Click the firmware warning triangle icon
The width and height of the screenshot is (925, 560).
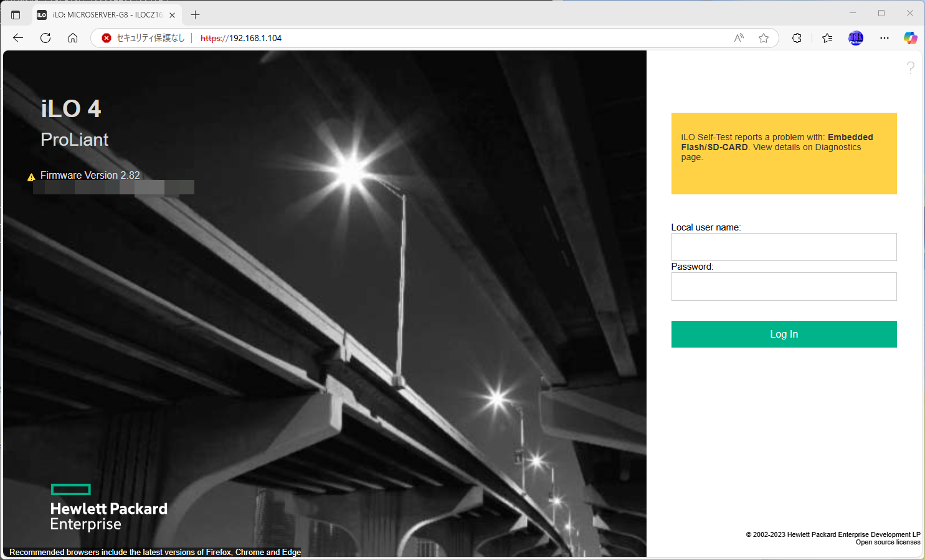[31, 177]
